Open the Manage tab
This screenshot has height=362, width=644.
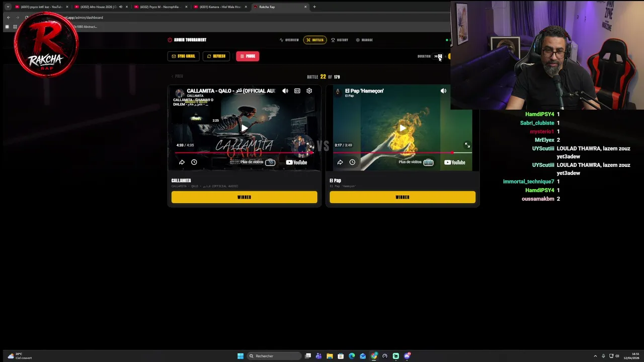(x=364, y=40)
